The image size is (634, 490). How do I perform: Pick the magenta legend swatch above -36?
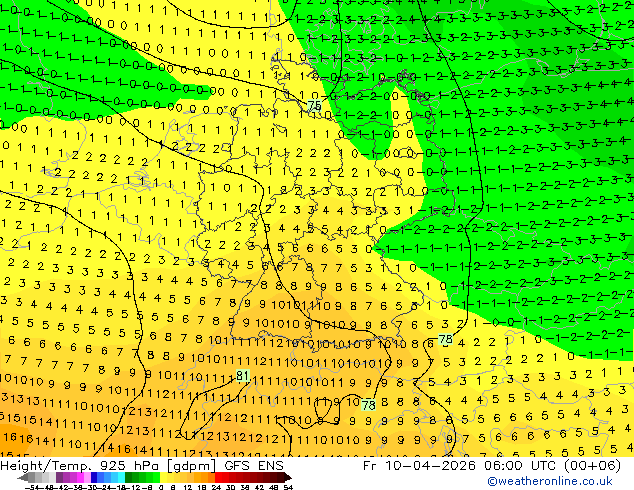pos(80,477)
